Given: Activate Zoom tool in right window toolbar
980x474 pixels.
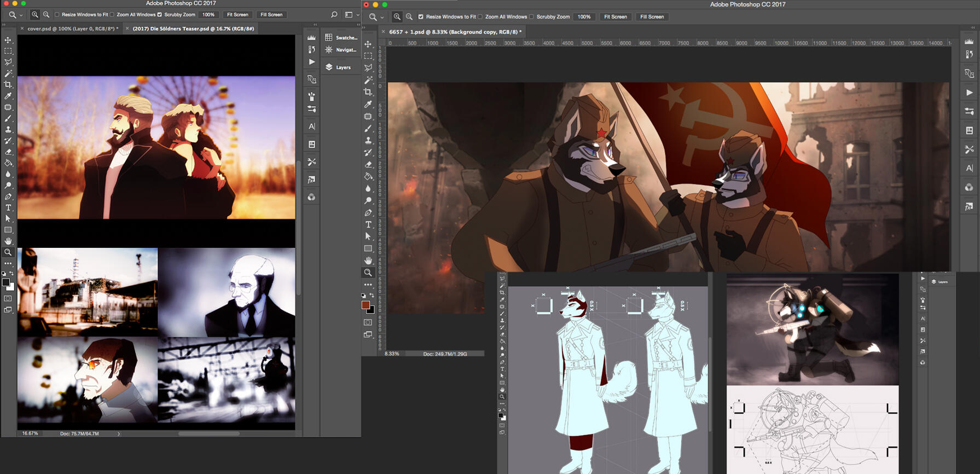Looking at the screenshot, I should 368,273.
